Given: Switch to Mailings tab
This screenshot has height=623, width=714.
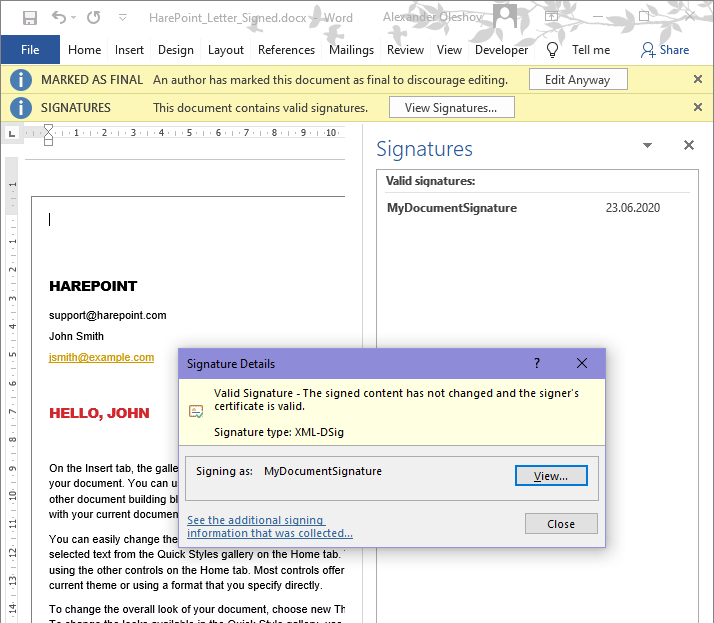Looking at the screenshot, I should (x=351, y=50).
